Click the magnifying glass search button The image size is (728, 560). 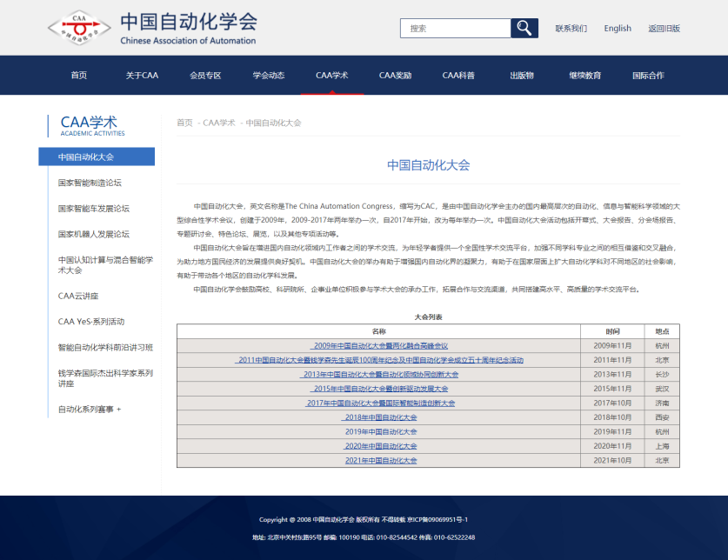[524, 28]
